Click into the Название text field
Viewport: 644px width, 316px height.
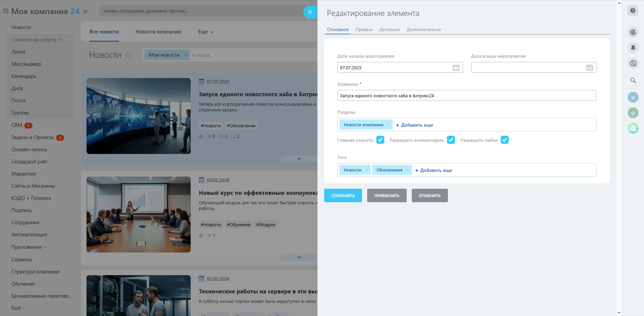pyautogui.click(x=467, y=96)
